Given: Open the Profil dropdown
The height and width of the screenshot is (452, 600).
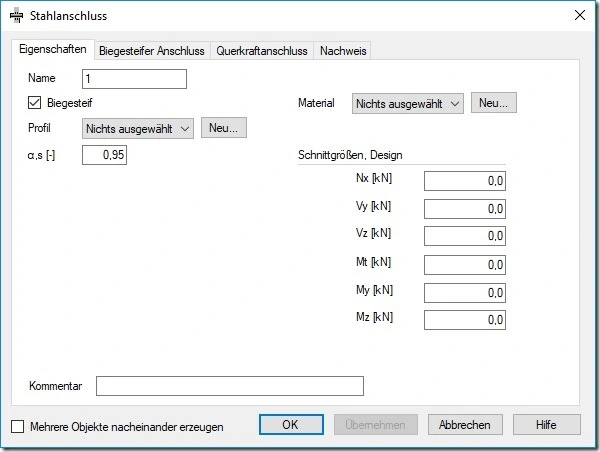Looking at the screenshot, I should click(x=138, y=129).
